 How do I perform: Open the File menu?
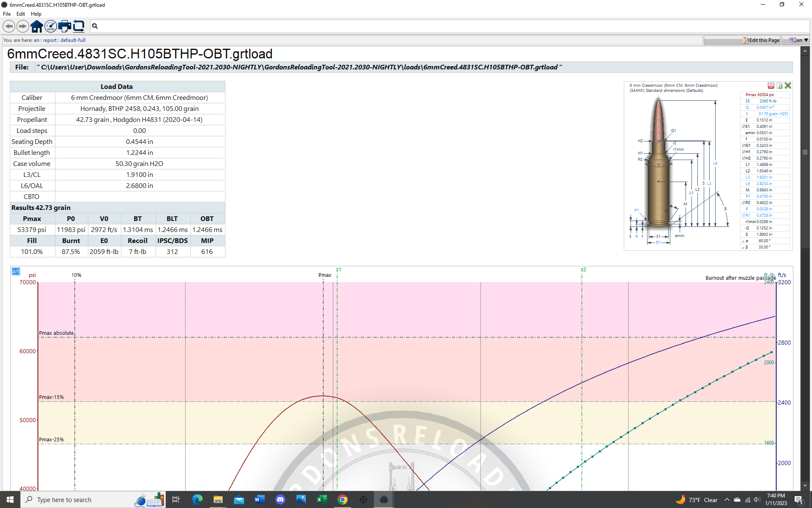click(x=7, y=14)
